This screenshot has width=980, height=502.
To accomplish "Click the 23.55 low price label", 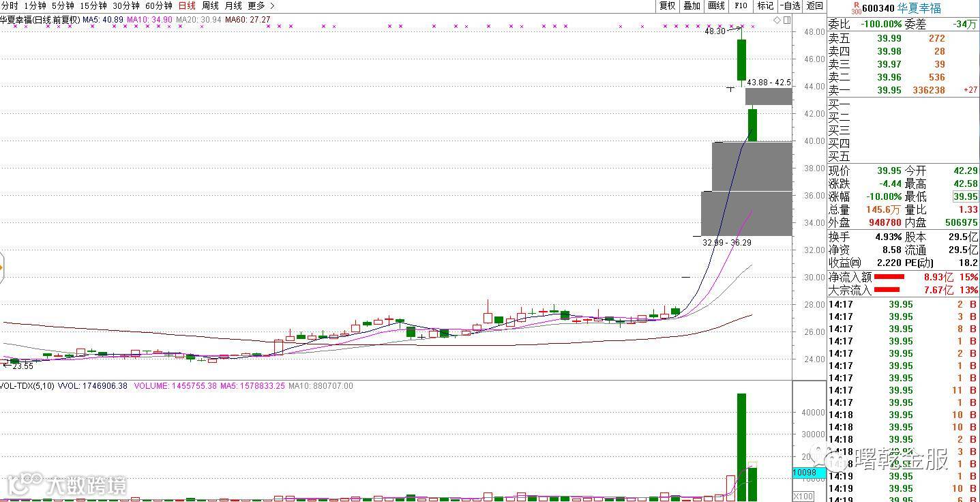I will [23, 366].
